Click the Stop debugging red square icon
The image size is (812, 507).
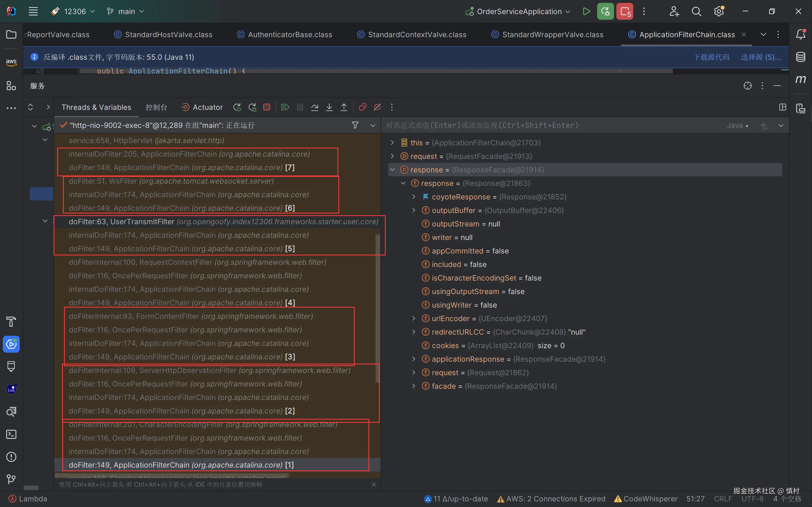[x=267, y=107]
